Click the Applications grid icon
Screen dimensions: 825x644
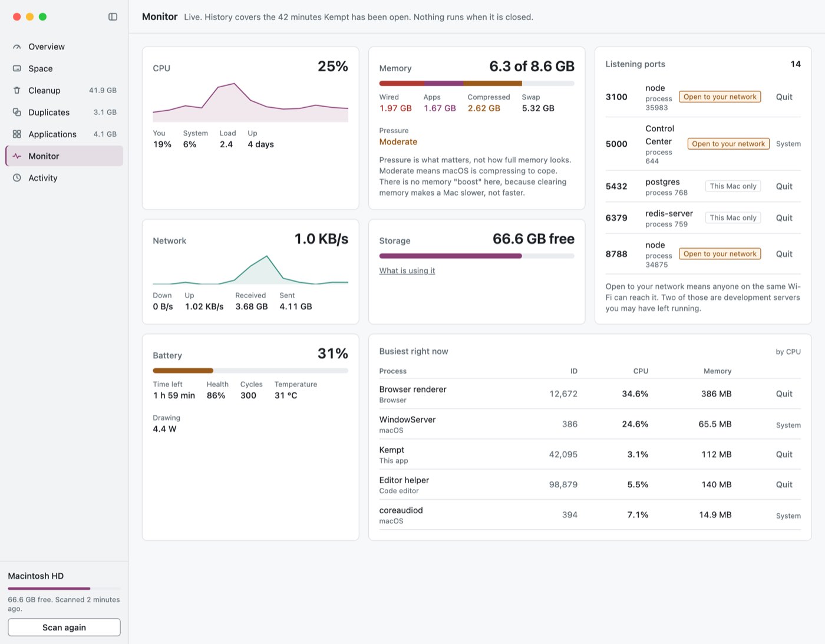click(x=17, y=134)
